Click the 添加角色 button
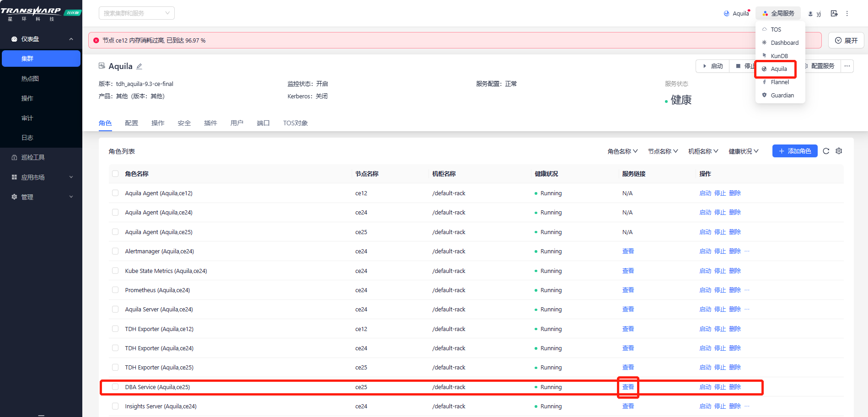 tap(795, 151)
